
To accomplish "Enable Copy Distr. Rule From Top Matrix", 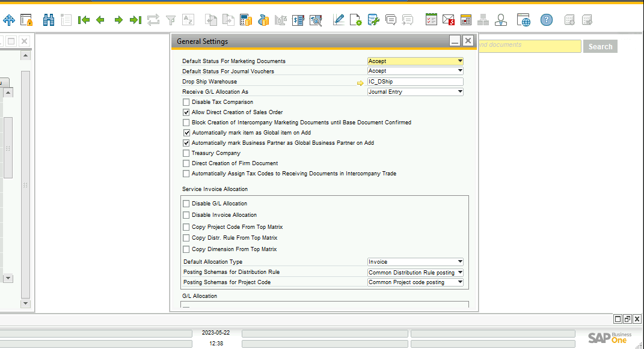I will pos(186,238).
